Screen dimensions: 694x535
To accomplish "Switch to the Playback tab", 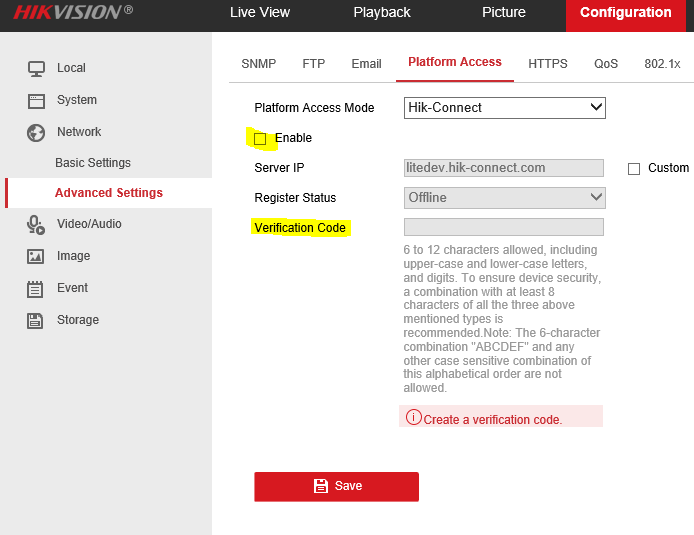I will [x=382, y=13].
